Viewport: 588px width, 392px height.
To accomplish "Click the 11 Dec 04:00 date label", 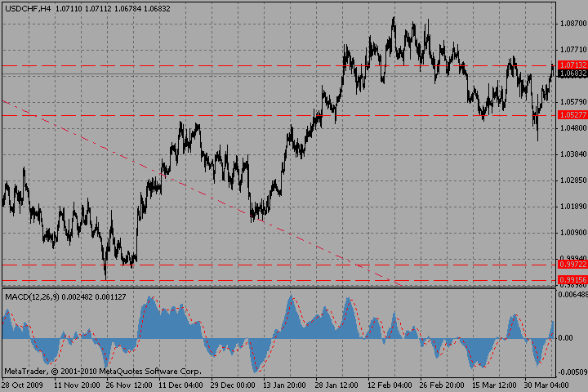I will [x=180, y=385].
